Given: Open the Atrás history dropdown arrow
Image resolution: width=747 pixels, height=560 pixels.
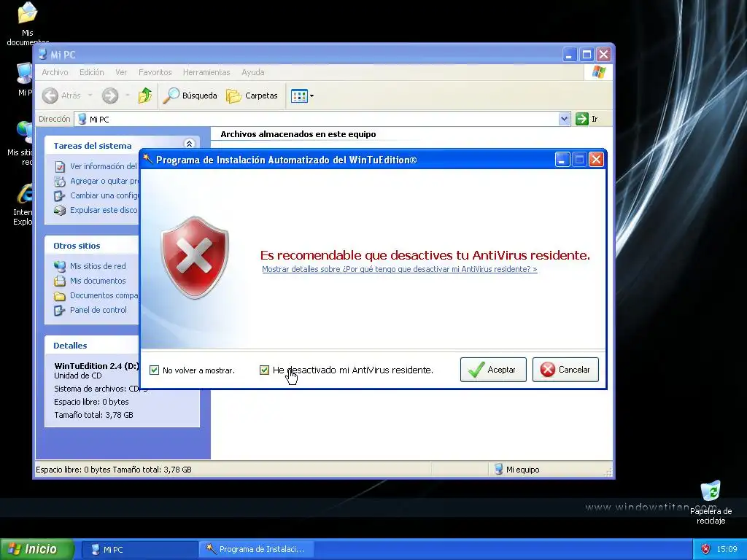Looking at the screenshot, I should [90, 96].
